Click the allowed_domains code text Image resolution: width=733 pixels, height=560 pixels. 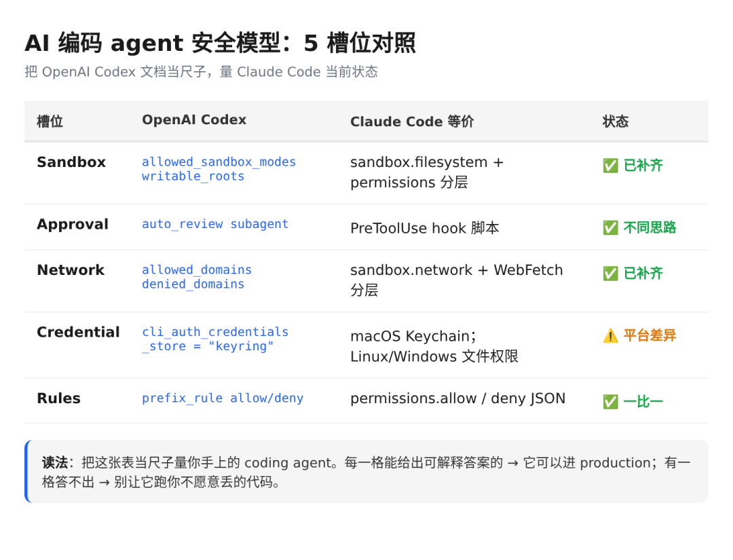(197, 270)
